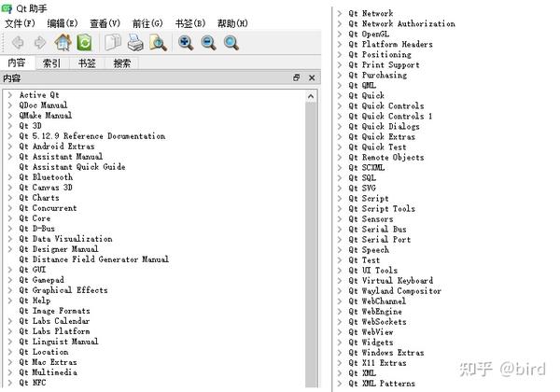560x392 pixels.
Task: Expand the Qt Multimedia node
Action: pyautogui.click(x=10, y=372)
